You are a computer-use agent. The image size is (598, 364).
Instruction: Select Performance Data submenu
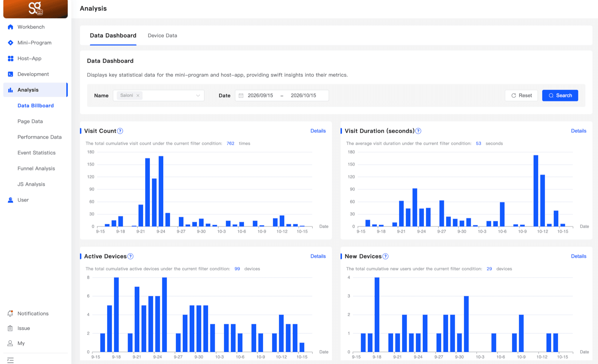click(39, 137)
